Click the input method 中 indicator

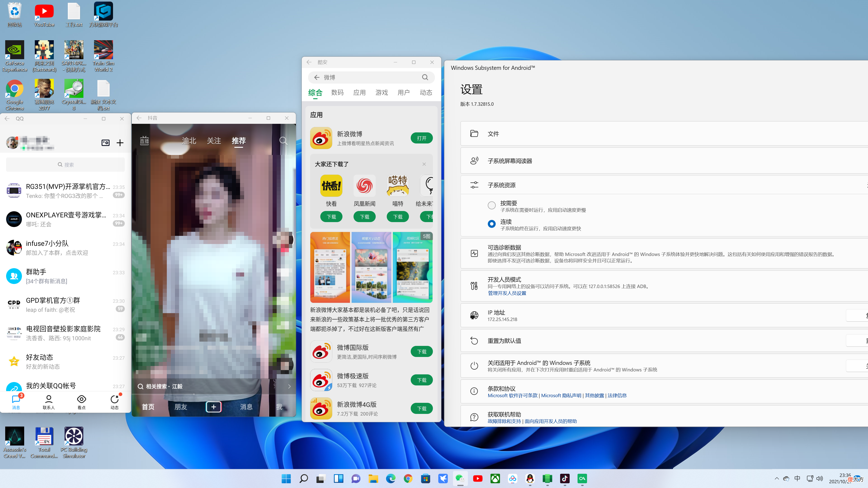point(797,479)
